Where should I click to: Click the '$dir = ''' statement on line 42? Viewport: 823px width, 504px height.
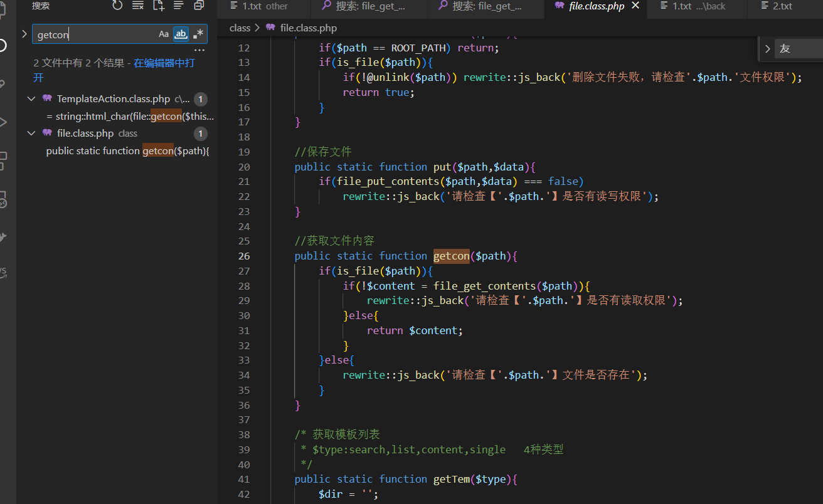[348, 494]
